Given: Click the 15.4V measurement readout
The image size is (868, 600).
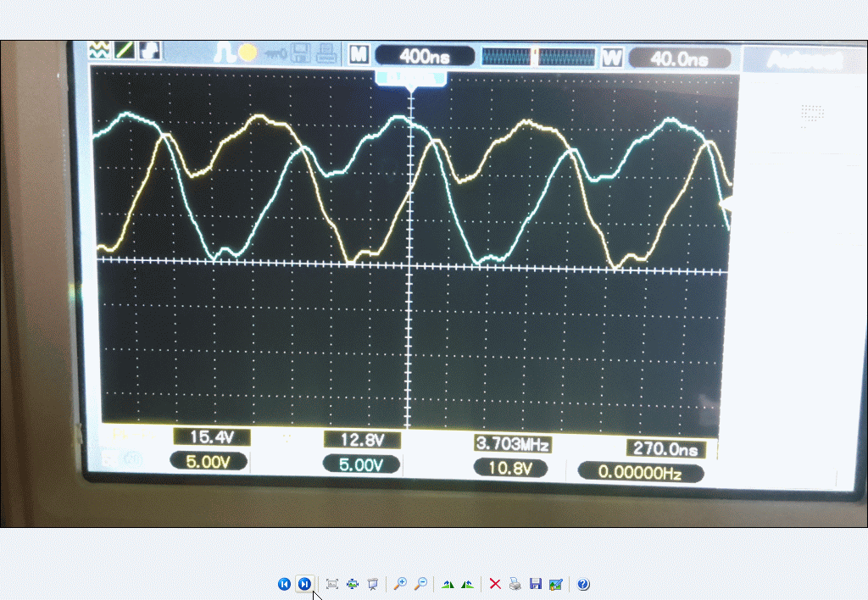Looking at the screenshot, I should click(210, 437).
